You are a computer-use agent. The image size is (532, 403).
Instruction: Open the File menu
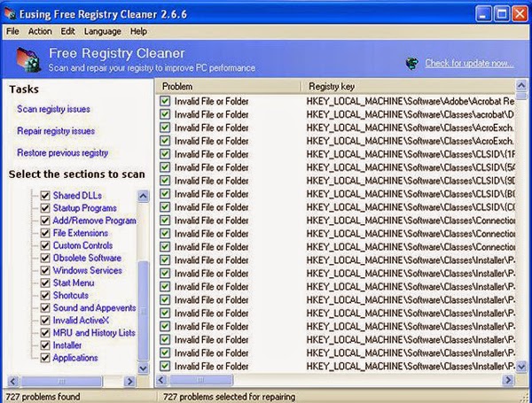click(12, 32)
